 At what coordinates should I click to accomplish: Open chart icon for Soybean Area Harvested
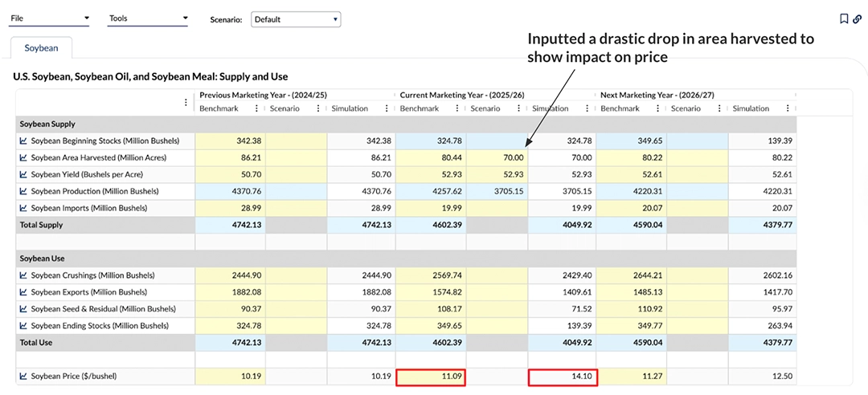point(24,157)
